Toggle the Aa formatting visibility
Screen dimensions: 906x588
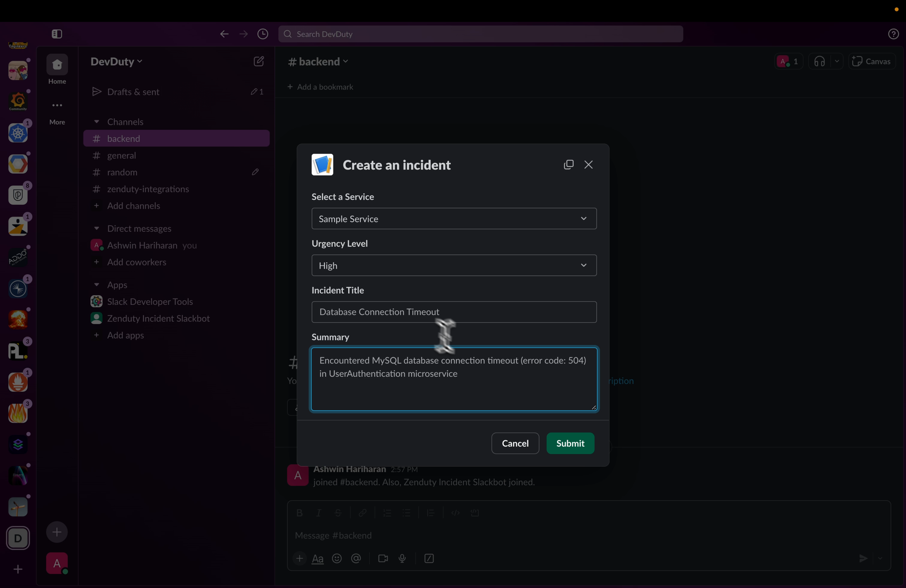[x=318, y=559]
